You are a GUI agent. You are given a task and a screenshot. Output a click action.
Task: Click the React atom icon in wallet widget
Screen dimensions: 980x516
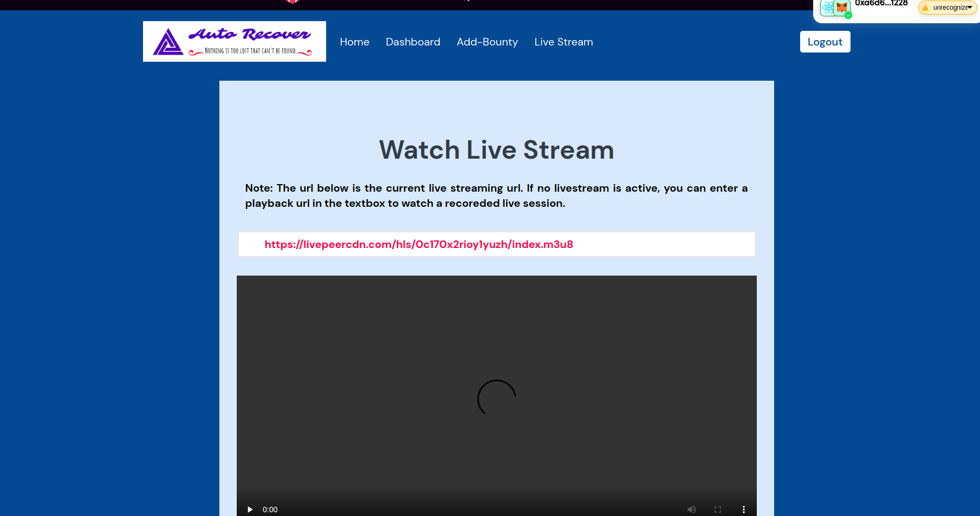click(827, 8)
